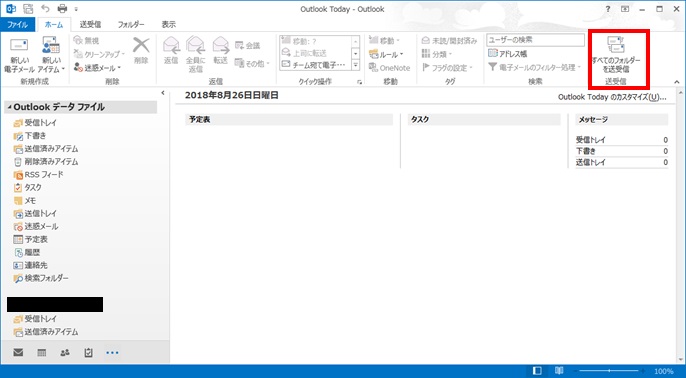Viewport: 686px width, 378px height.
Task: Open the Tasks (タスク) folder
Action: 28,188
